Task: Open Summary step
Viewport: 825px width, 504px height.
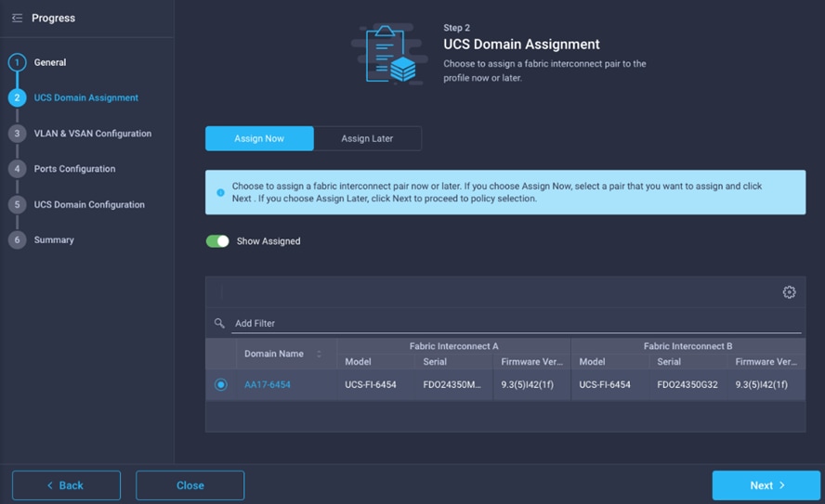Action: [54, 240]
